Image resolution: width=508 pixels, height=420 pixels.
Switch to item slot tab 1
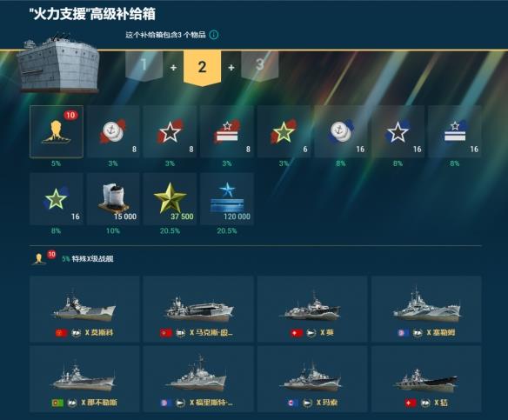coord(144,66)
